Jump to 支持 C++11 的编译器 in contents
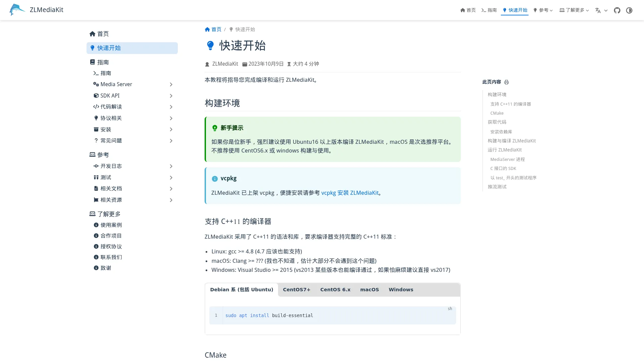Screen dimensions: 644x362 [511, 104]
